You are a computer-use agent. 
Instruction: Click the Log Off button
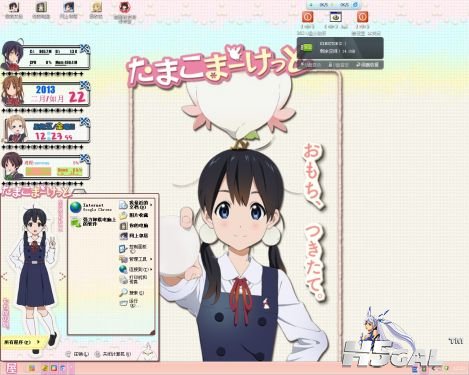pyautogui.click(x=77, y=354)
